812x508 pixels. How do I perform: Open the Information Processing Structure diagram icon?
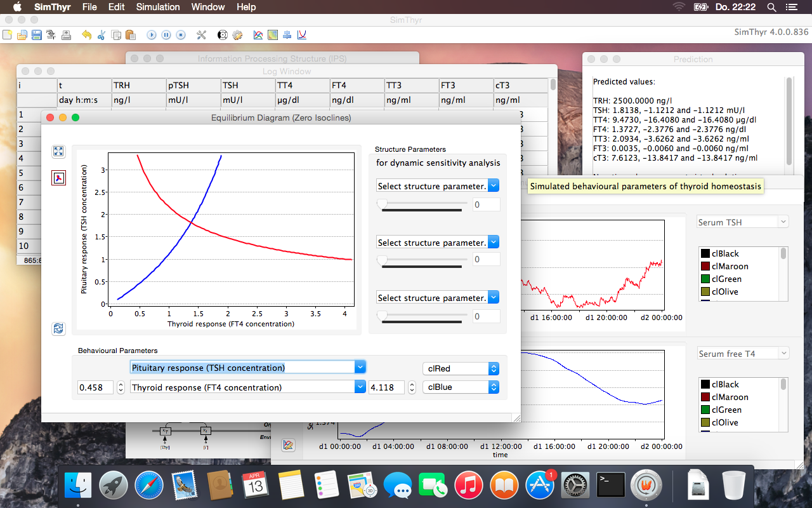coord(287,35)
